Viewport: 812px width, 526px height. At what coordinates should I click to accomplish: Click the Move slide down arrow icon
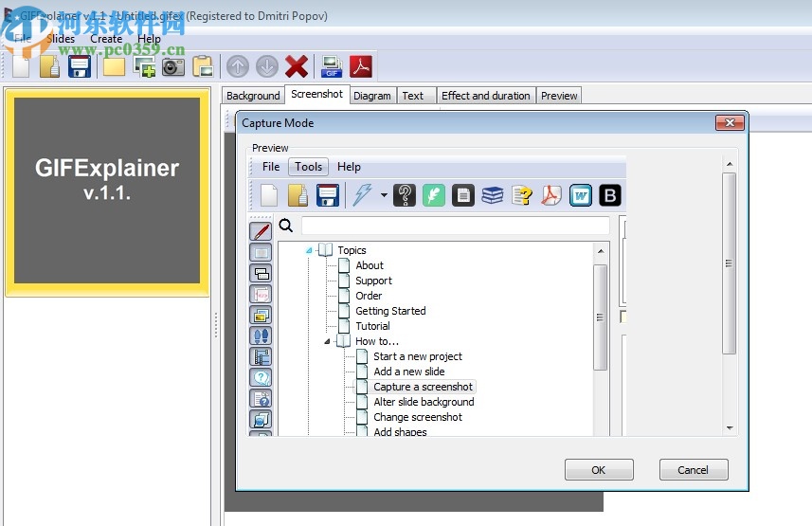267,66
